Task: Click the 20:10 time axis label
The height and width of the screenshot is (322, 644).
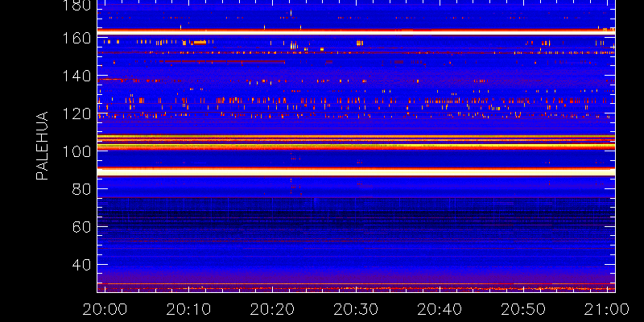Action: (188, 309)
